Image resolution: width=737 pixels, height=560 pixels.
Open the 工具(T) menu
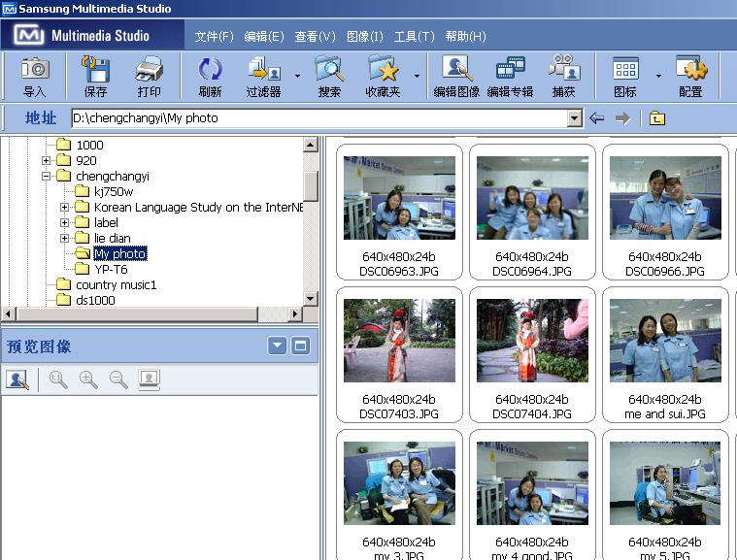[x=414, y=36]
